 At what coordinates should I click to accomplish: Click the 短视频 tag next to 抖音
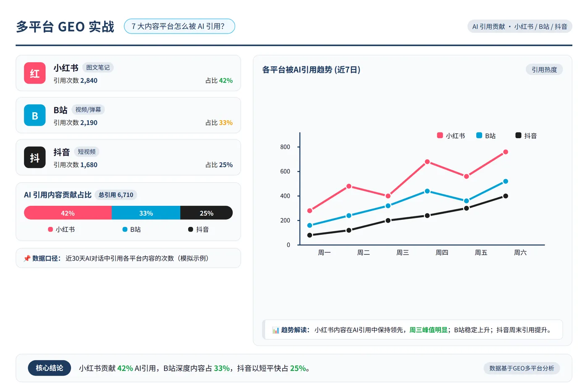(87, 152)
